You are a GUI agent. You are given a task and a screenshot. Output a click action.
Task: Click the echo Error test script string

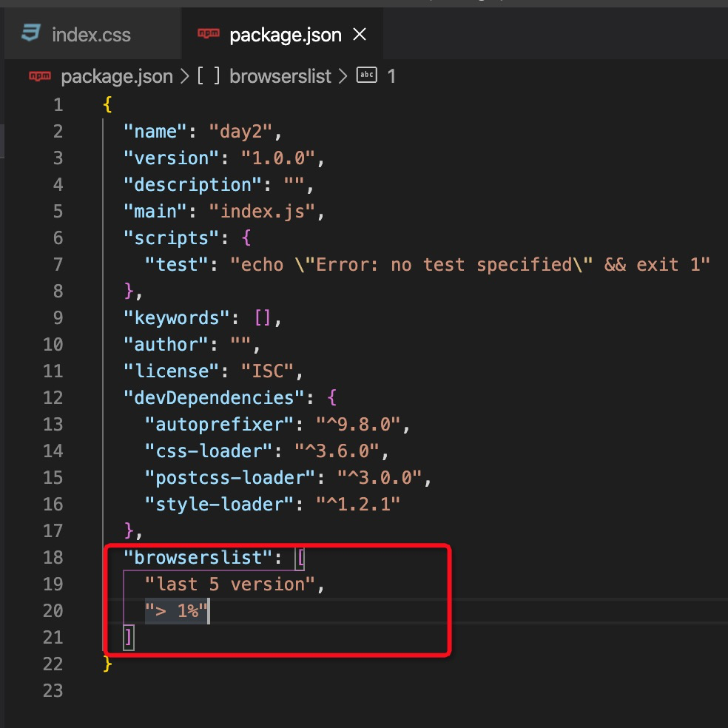[x=470, y=265]
